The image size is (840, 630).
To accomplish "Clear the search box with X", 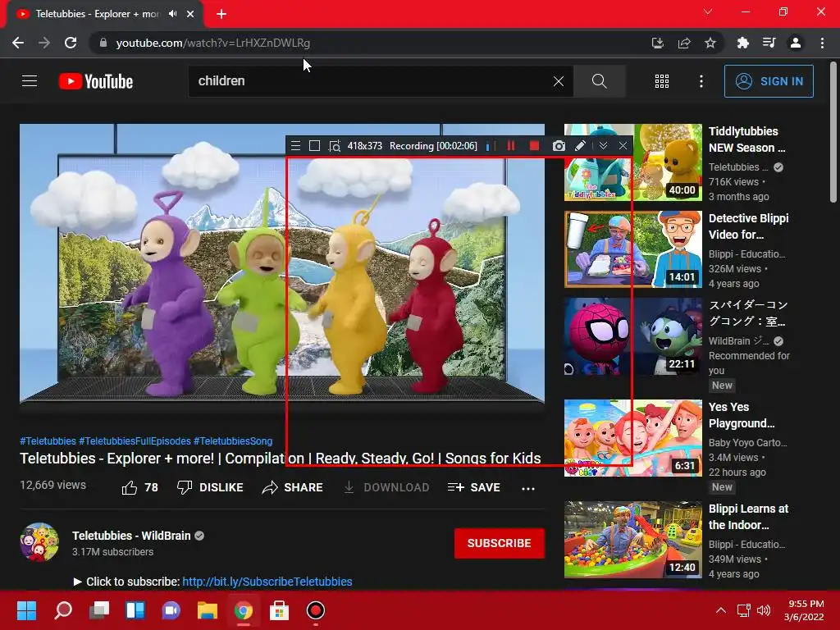I will click(558, 81).
